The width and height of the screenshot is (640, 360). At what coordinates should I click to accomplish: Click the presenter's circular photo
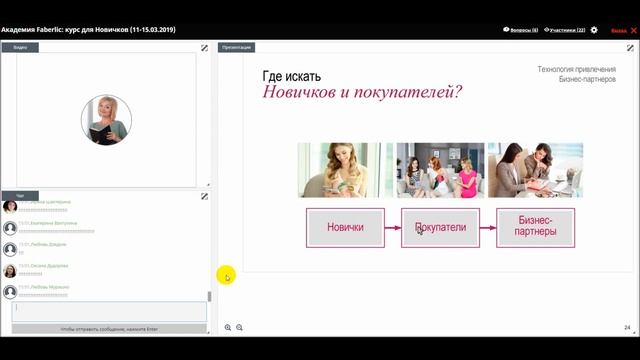(x=106, y=120)
